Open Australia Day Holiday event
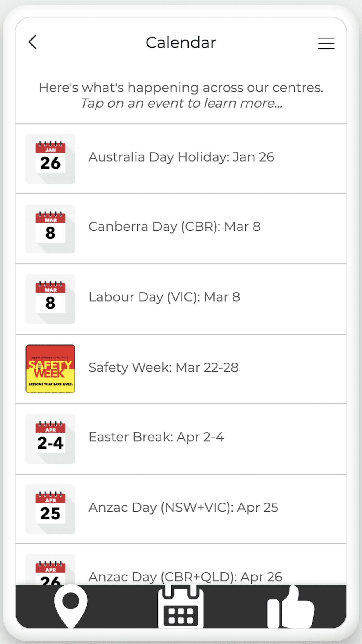This screenshot has height=644, width=362. pos(181,157)
